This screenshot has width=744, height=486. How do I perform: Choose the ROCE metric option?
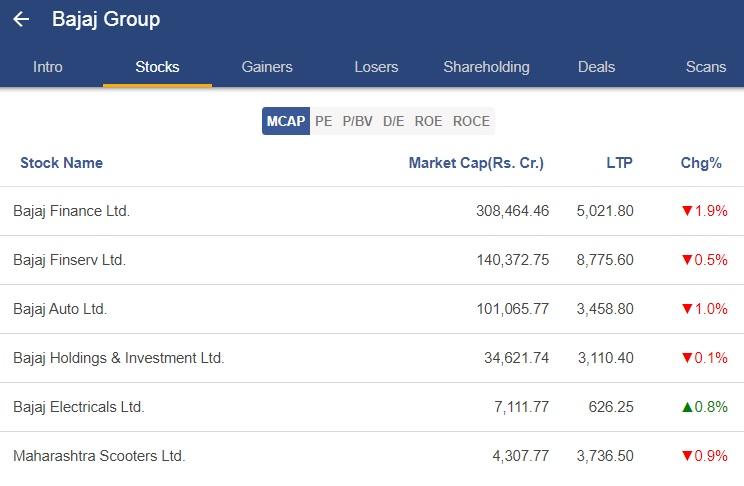coord(472,121)
